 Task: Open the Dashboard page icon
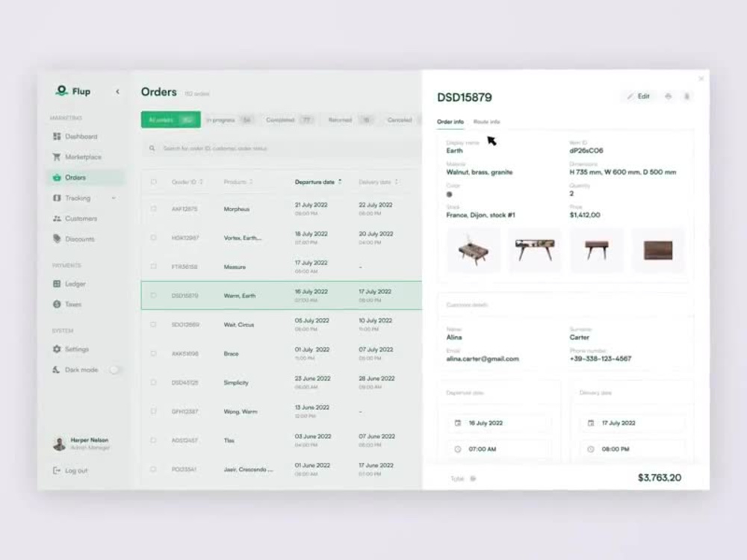pos(57,137)
